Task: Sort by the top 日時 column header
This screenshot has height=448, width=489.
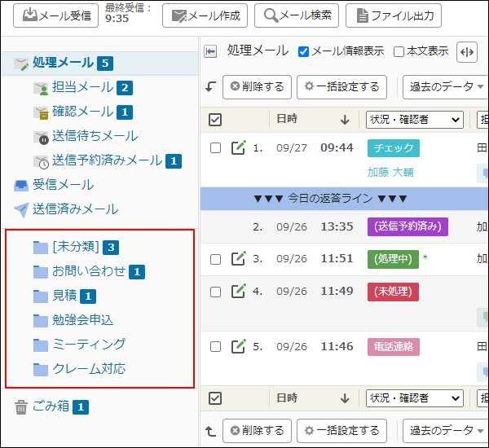Action: coord(287,119)
